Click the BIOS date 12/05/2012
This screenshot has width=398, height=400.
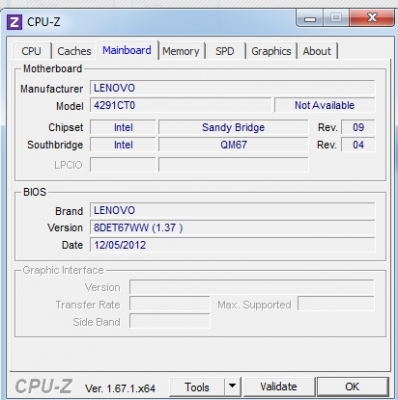click(x=233, y=245)
